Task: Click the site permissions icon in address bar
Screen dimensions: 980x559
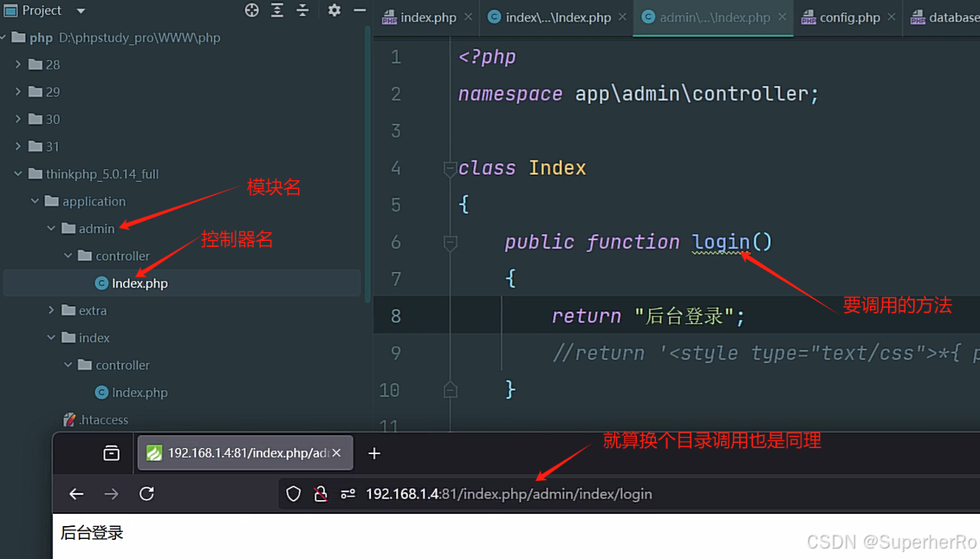Action: [x=348, y=494]
